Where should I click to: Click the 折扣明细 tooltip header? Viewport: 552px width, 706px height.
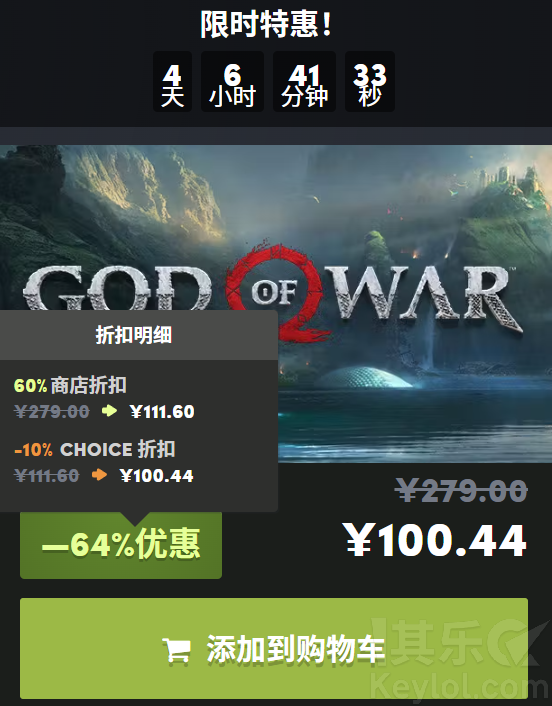(134, 335)
